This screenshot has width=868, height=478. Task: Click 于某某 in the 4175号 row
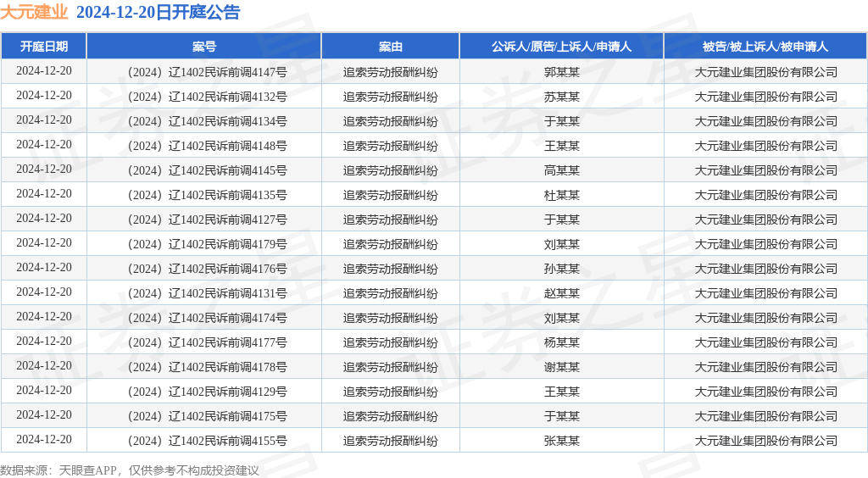pyautogui.click(x=561, y=416)
